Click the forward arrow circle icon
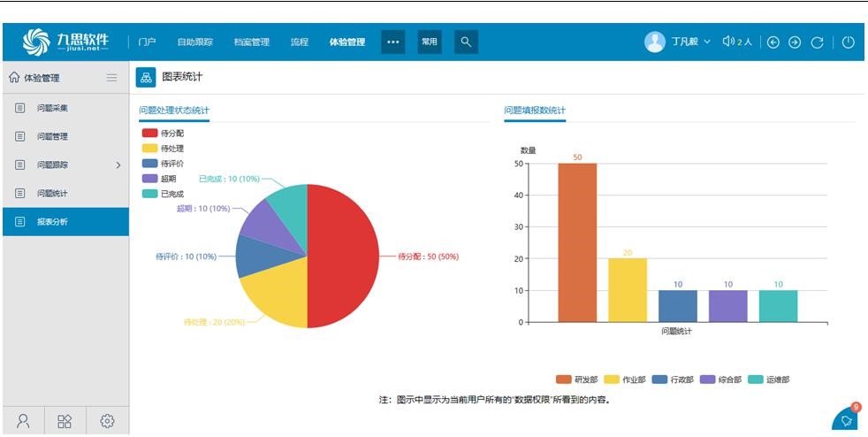 795,42
